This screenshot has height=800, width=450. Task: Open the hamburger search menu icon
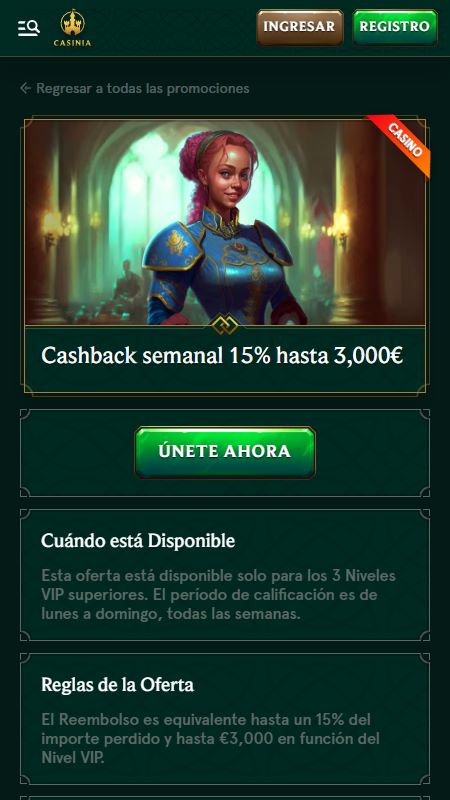(29, 28)
